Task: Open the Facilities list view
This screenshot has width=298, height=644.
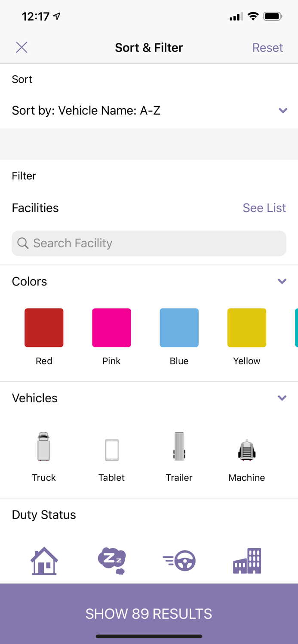Action: click(264, 208)
